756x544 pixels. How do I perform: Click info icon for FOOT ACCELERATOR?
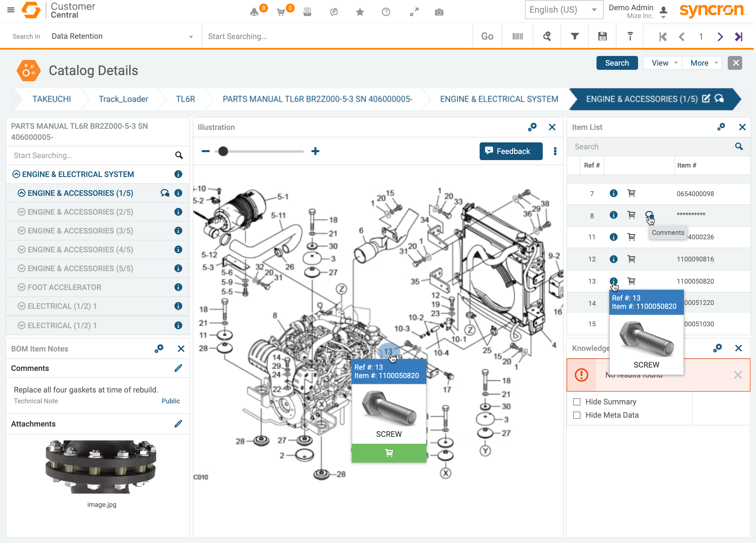coord(178,287)
